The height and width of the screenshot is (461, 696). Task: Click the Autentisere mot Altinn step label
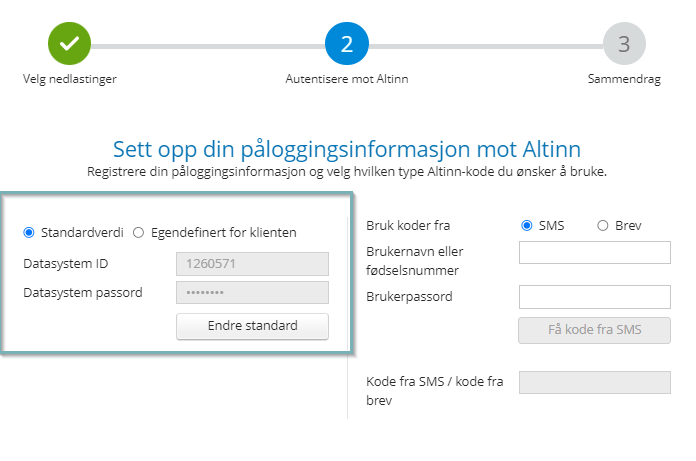click(347, 79)
